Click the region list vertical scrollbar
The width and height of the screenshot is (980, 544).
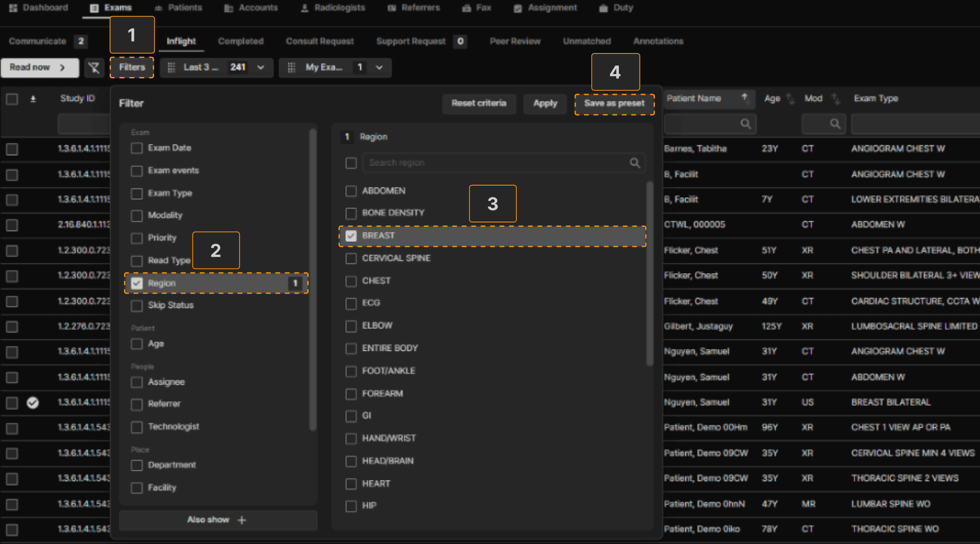pos(649,273)
